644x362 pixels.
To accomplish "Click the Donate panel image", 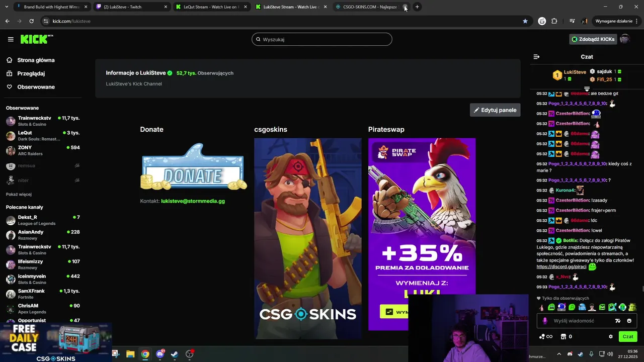I will (x=194, y=167).
